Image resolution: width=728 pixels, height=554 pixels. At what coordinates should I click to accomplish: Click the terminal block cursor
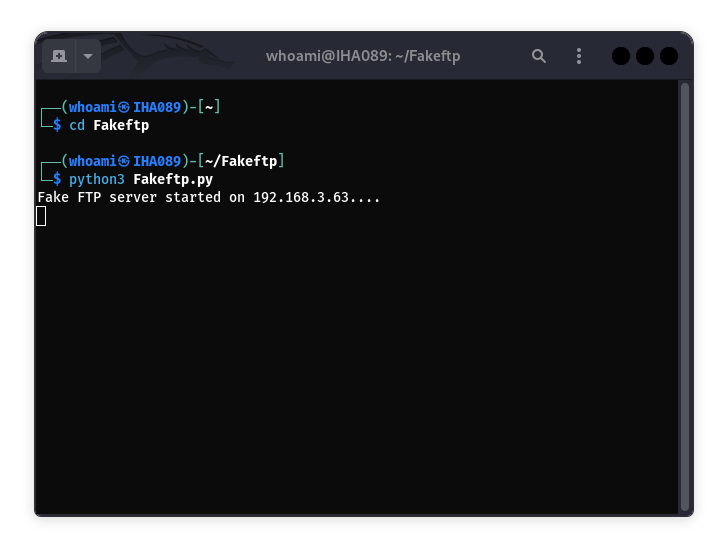point(41,216)
